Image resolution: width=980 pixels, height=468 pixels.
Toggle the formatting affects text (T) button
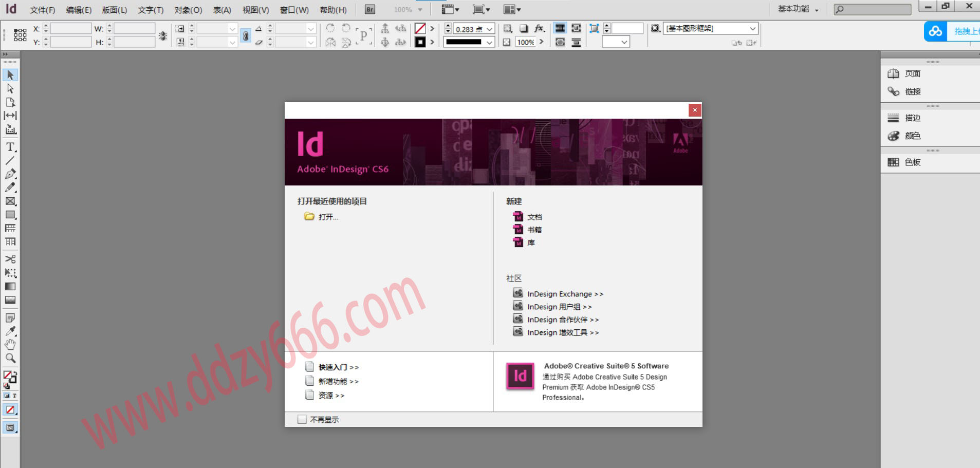click(x=14, y=396)
